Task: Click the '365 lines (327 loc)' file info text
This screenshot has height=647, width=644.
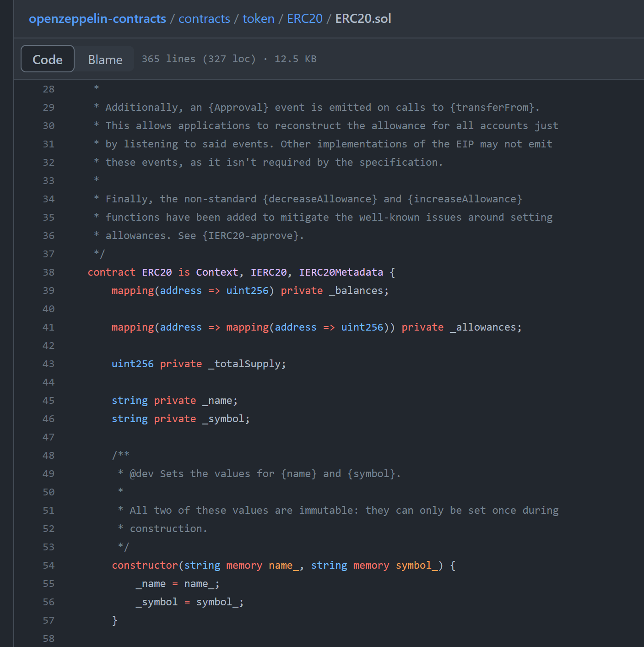Action: click(199, 59)
